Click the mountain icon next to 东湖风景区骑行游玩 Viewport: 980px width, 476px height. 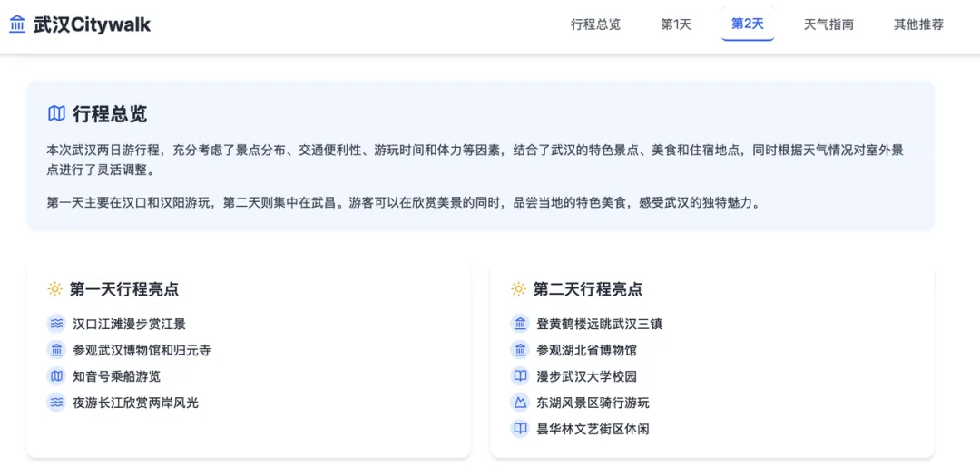coord(520,403)
